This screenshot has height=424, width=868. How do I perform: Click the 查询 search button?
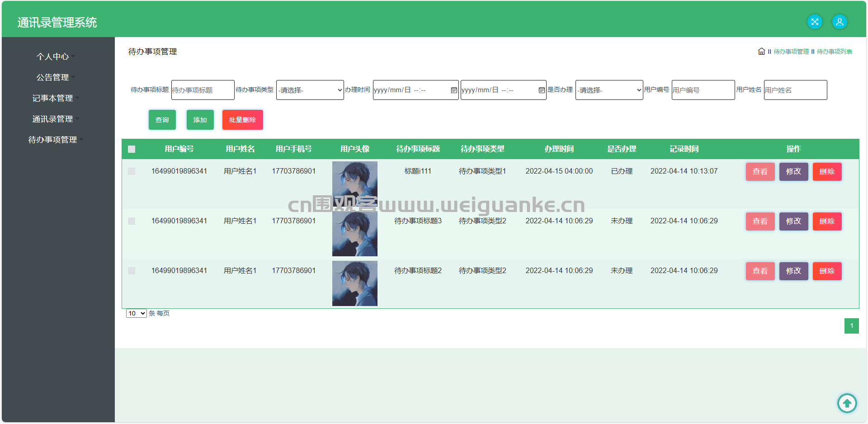tap(162, 120)
